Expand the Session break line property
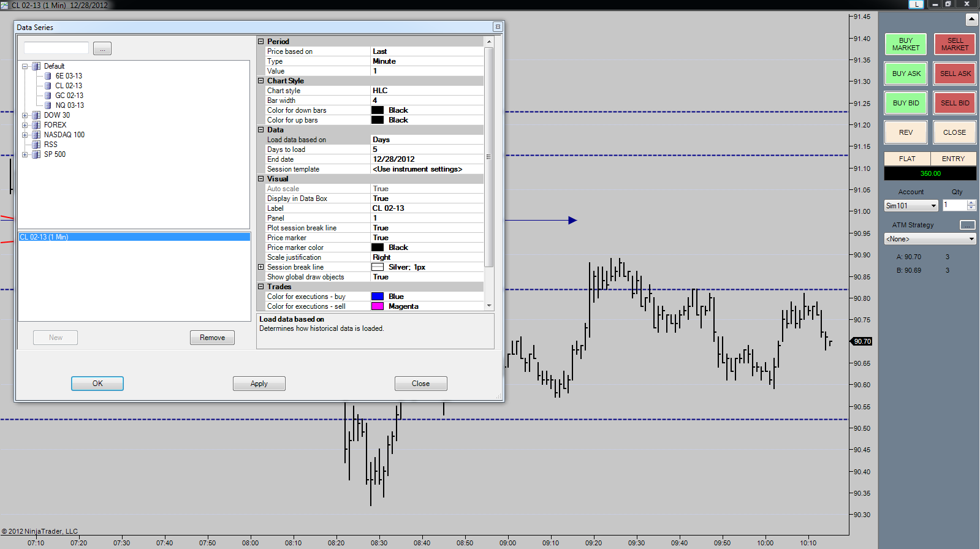Image resolution: width=980 pixels, height=549 pixels. 261,267
